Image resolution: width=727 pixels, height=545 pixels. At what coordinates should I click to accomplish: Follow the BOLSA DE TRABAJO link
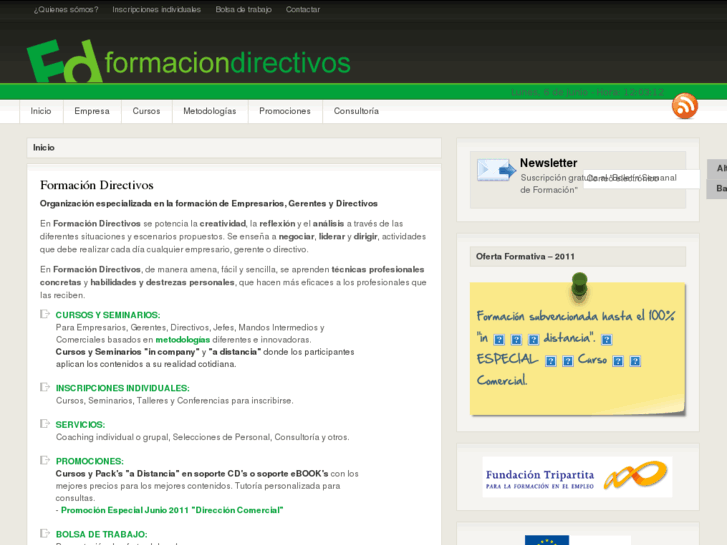(x=101, y=534)
